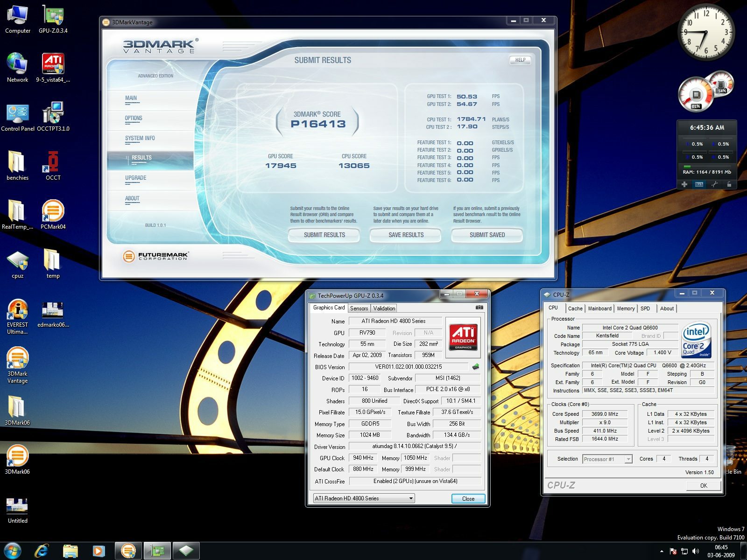Click SUBMIT RESULTS button
The width and height of the screenshot is (747, 560).
tap(324, 235)
